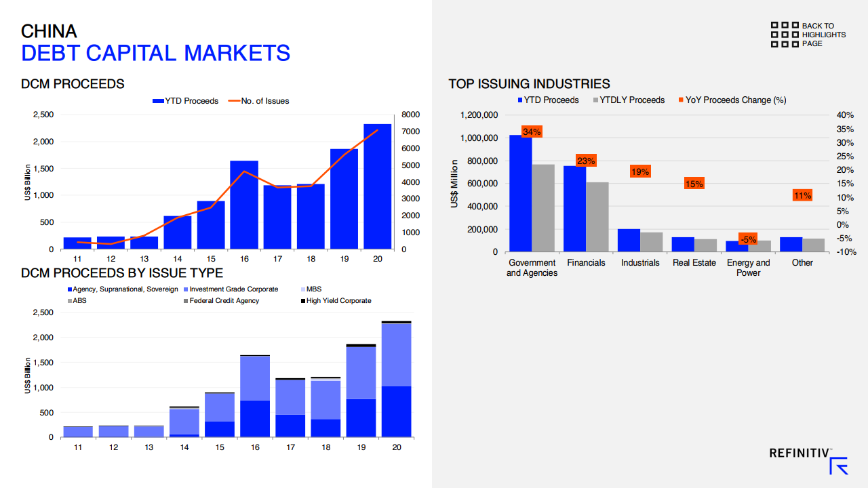868x488 pixels.
Task: Select the 23% label above Financials
Action: (586, 161)
